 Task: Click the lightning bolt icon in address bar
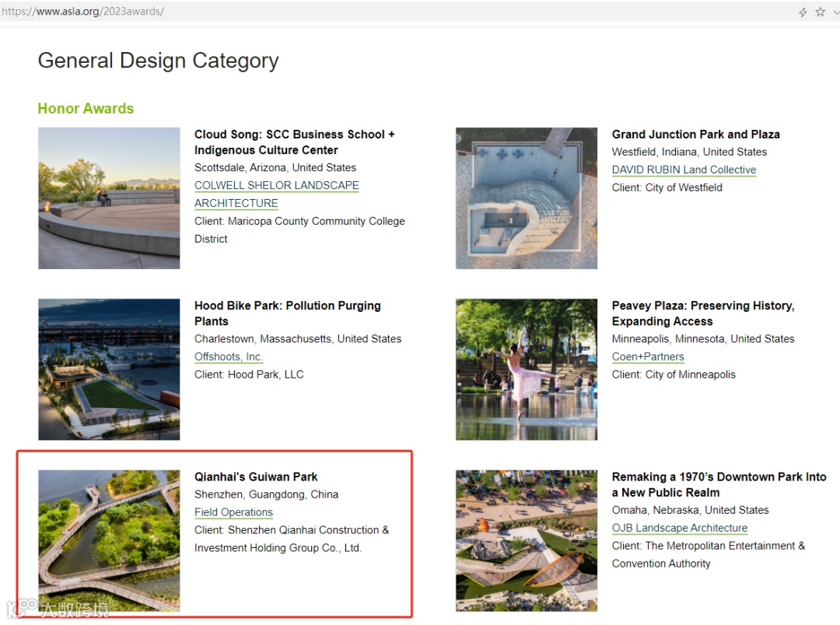(x=803, y=12)
